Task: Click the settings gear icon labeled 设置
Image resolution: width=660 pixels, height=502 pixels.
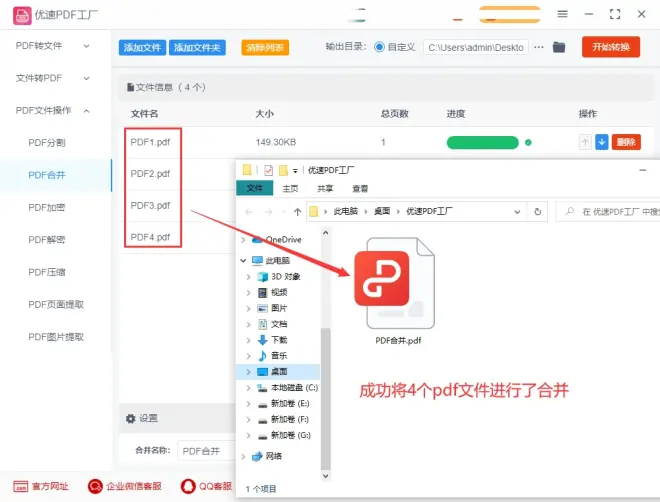Action: (x=130, y=418)
